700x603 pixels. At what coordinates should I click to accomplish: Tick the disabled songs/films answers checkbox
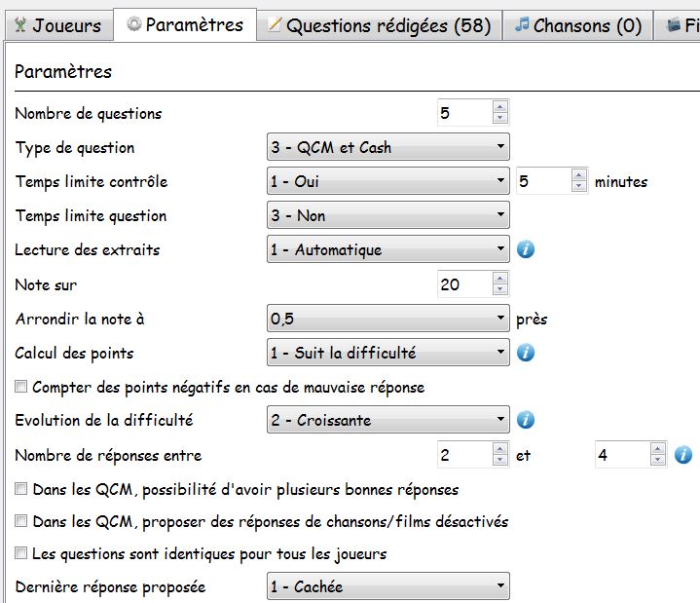pyautogui.click(x=21, y=522)
